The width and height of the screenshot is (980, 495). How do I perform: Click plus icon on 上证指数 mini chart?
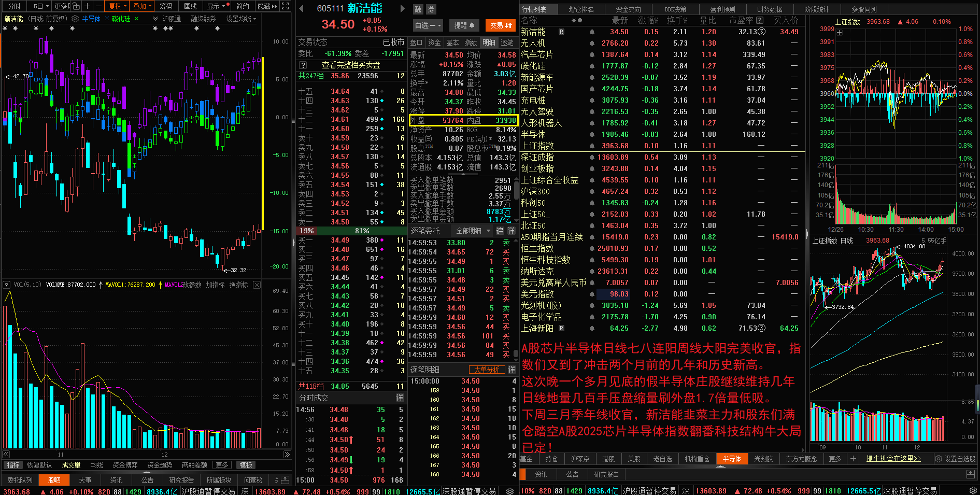(x=840, y=33)
